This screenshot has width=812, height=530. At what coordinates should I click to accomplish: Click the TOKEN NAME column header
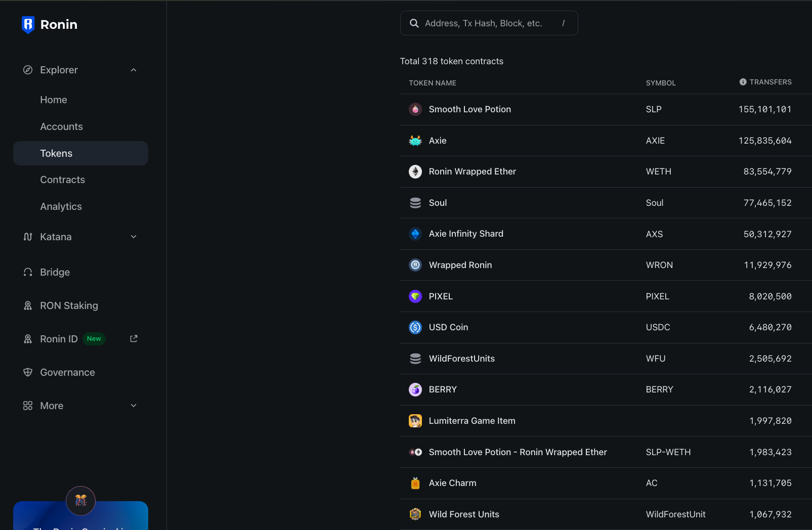(433, 83)
